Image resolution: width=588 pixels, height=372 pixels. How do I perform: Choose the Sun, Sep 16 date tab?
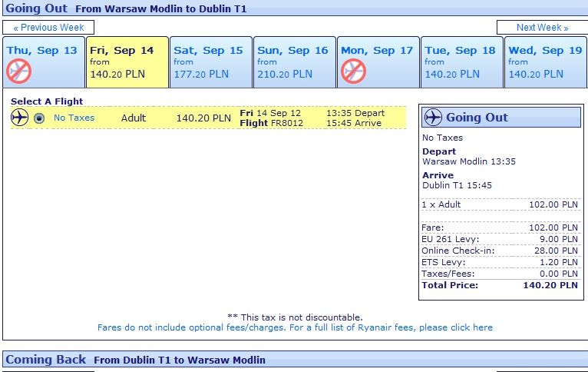click(x=295, y=62)
